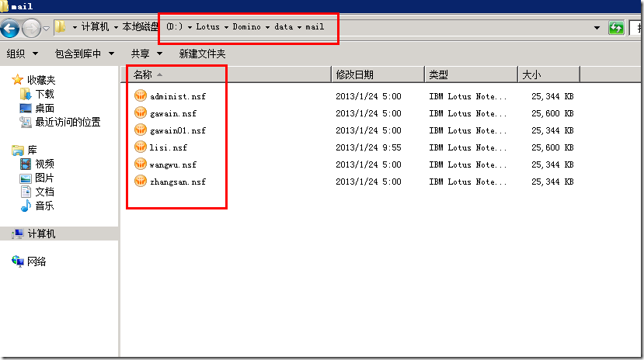Click 新建文件夹 button
The image size is (644, 360).
click(202, 54)
